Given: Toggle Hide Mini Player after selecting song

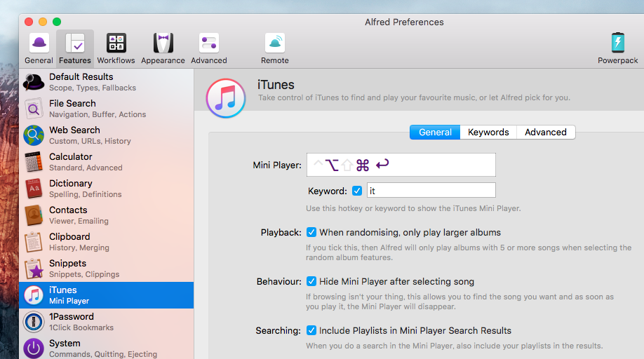Looking at the screenshot, I should (x=311, y=281).
